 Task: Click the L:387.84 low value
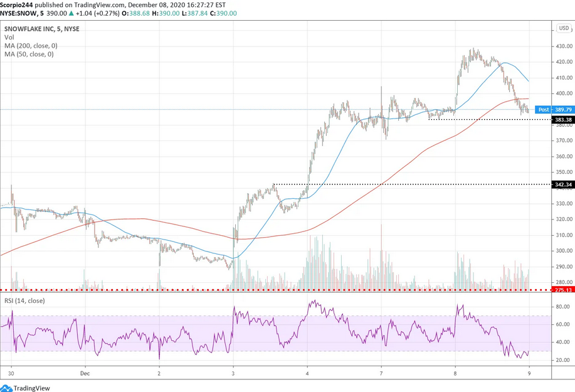[x=195, y=13]
